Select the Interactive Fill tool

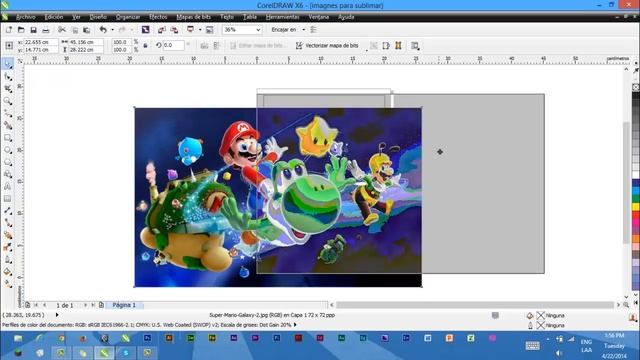8,284
